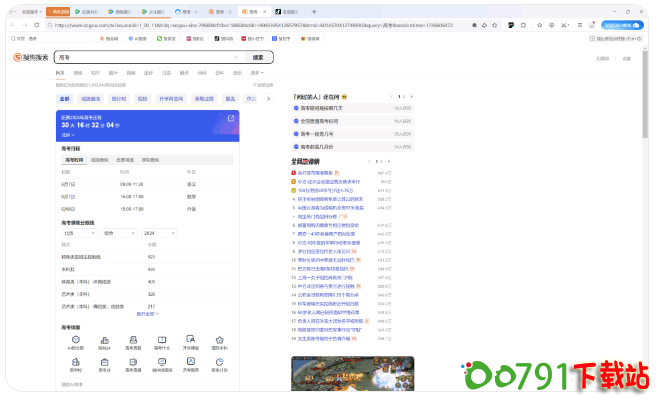
Task: Open the share icon on the countdown card
Action: tap(231, 118)
